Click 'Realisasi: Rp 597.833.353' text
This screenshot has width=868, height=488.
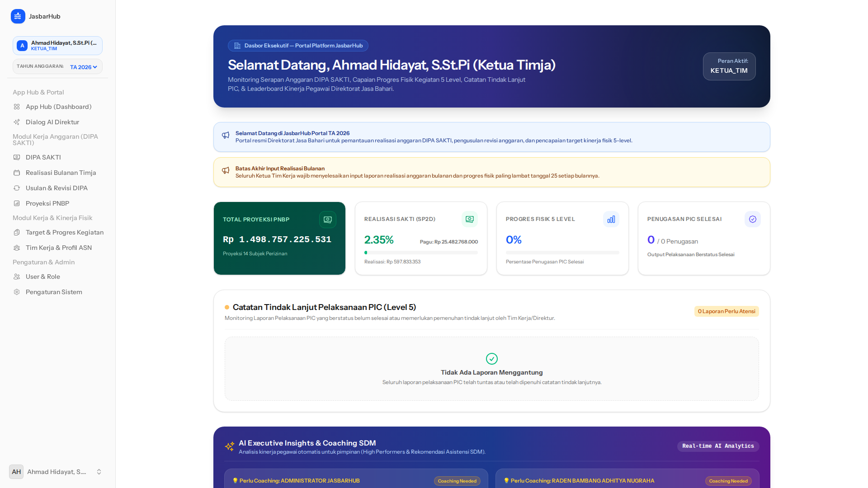pos(392,262)
